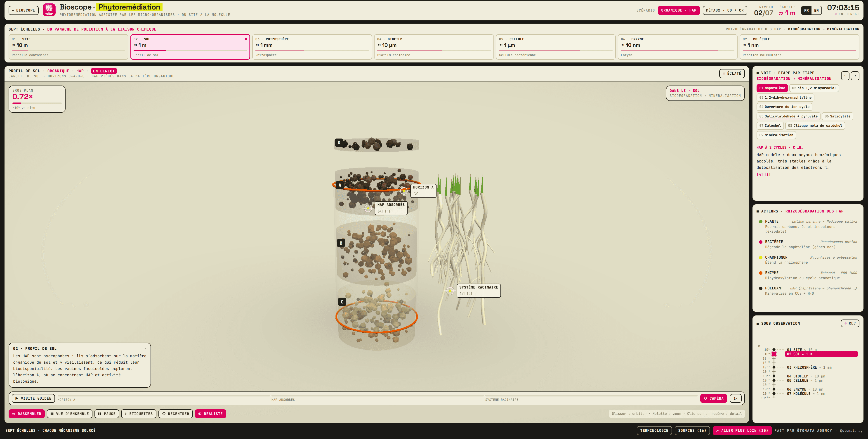Switch language to FR
Image resolution: width=868 pixels, height=439 pixels.
pyautogui.click(x=806, y=10)
